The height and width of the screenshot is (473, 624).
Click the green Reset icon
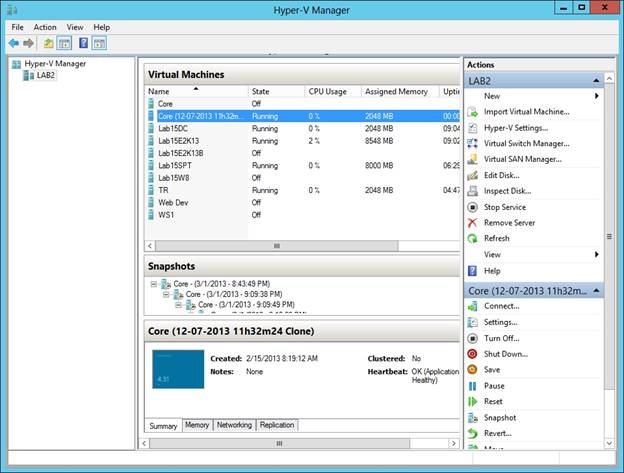(x=472, y=402)
